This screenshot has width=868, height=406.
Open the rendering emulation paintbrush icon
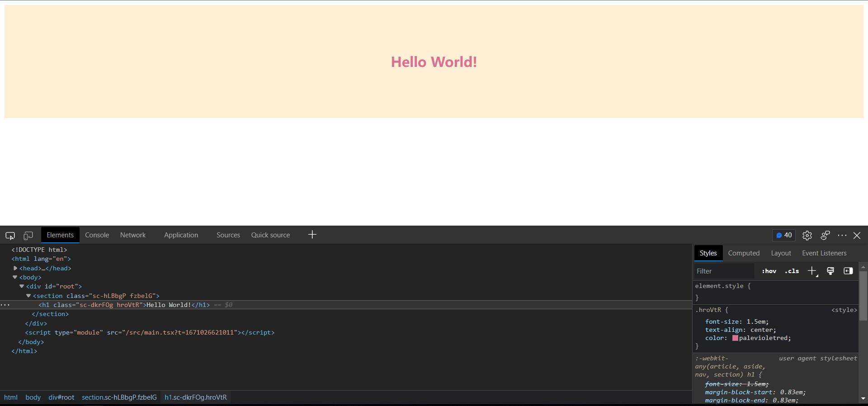(830, 271)
